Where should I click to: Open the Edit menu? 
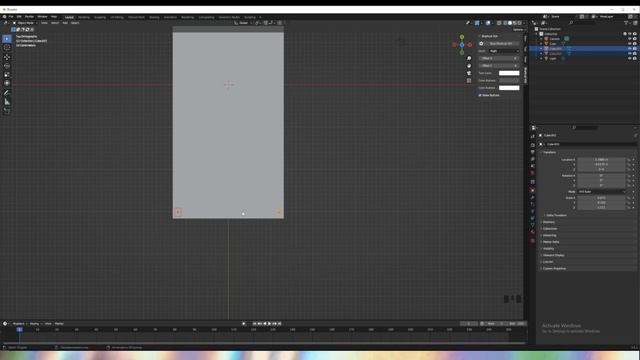19,17
